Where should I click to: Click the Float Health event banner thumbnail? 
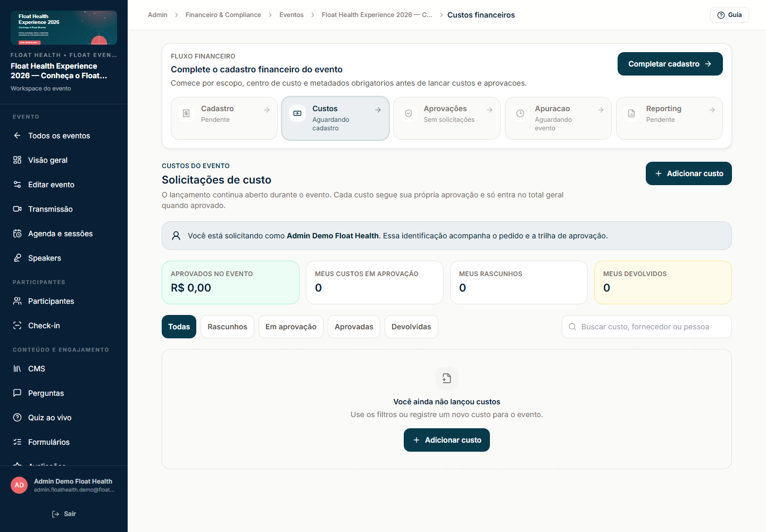pos(64,28)
